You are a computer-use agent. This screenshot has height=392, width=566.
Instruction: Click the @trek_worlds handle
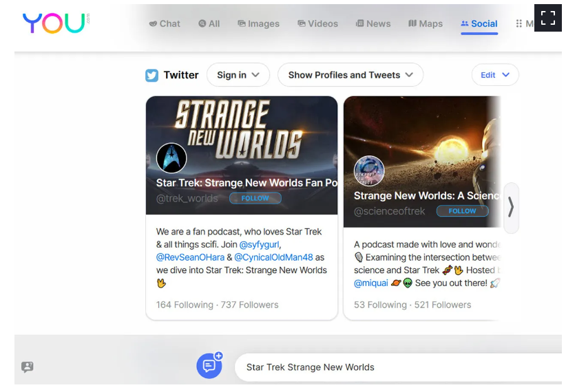(187, 198)
